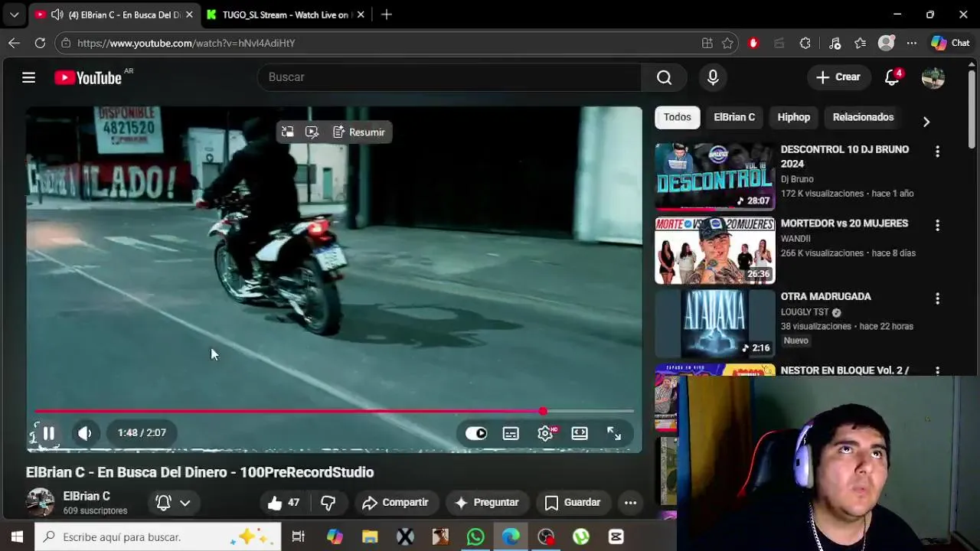Click the Preguntar button
Screen dimensions: 980x551
tap(487, 503)
